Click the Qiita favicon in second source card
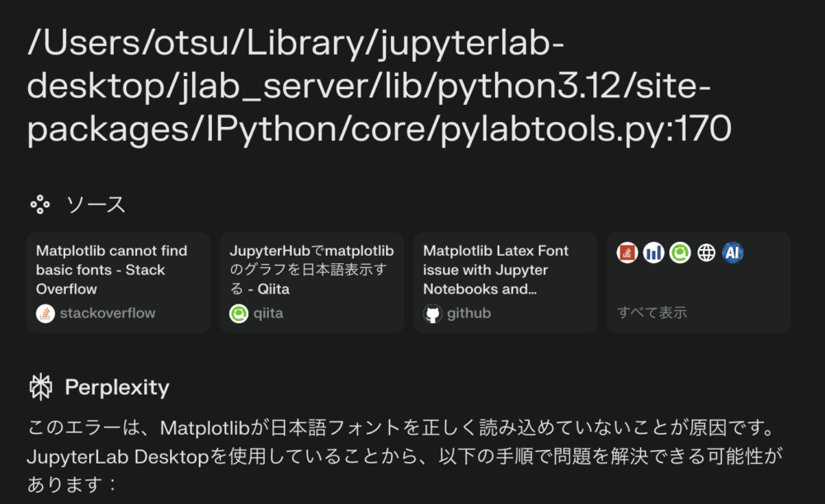 pyautogui.click(x=239, y=313)
